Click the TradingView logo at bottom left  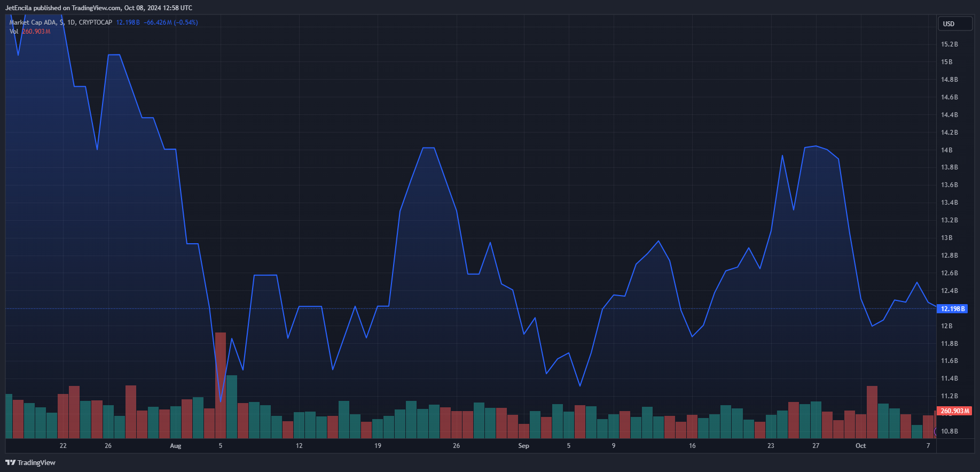pos(30,462)
